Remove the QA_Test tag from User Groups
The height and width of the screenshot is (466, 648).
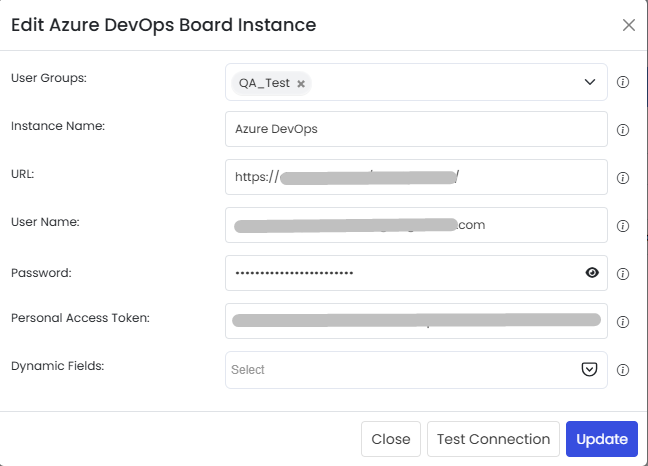point(301,83)
